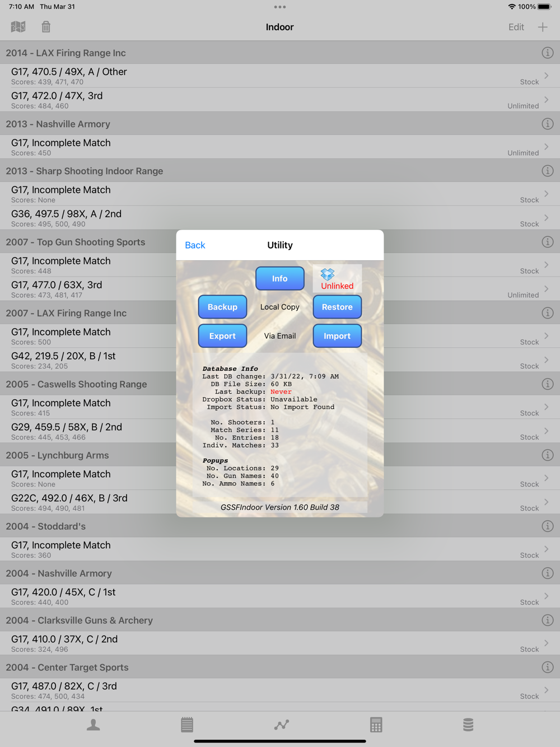Tap the Restore button
Screen dimensions: 560x747
337,307
